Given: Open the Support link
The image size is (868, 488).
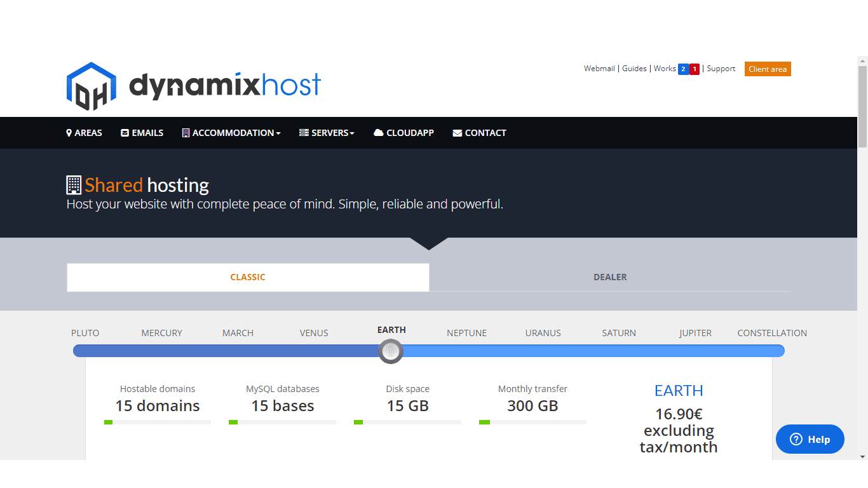Looking at the screenshot, I should (x=721, y=69).
